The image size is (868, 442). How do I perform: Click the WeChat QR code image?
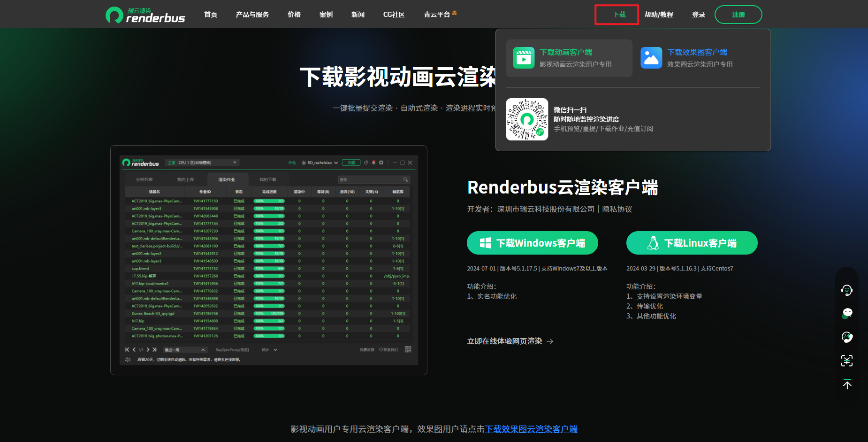coord(527,119)
